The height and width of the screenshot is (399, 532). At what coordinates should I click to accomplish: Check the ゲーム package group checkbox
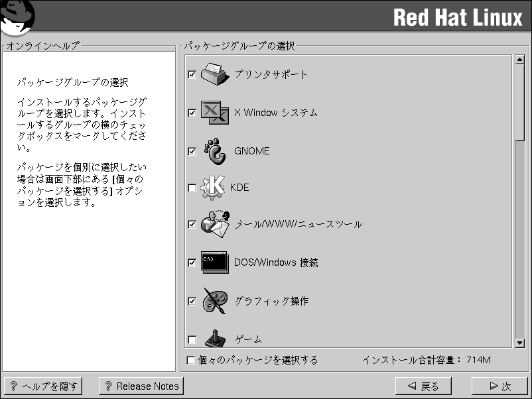[192, 340]
